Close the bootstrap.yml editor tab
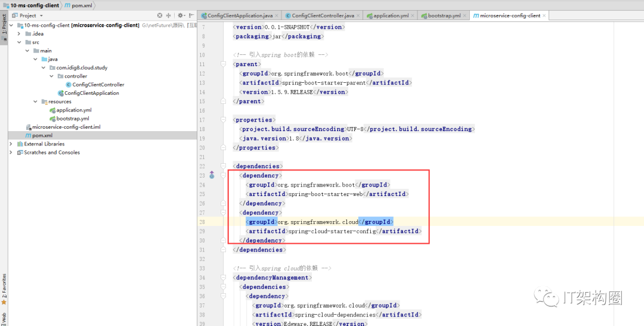This screenshot has height=326, width=644. coord(465,15)
